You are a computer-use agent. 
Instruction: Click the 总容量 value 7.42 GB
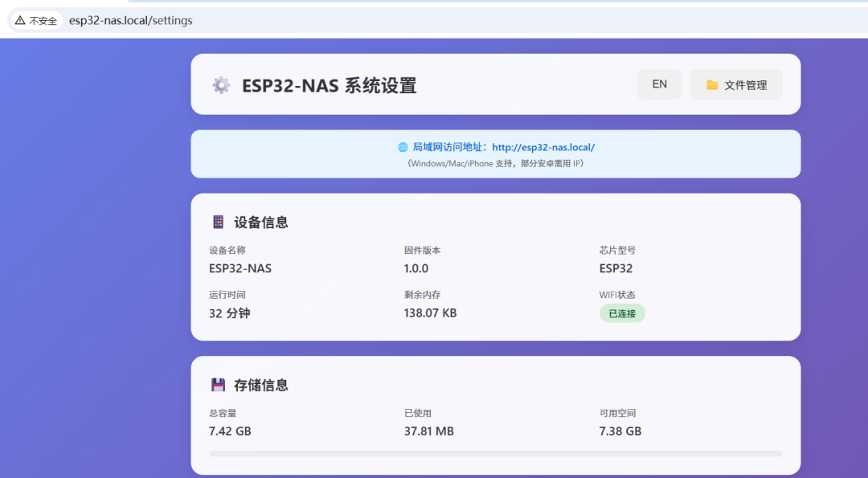pyautogui.click(x=229, y=431)
